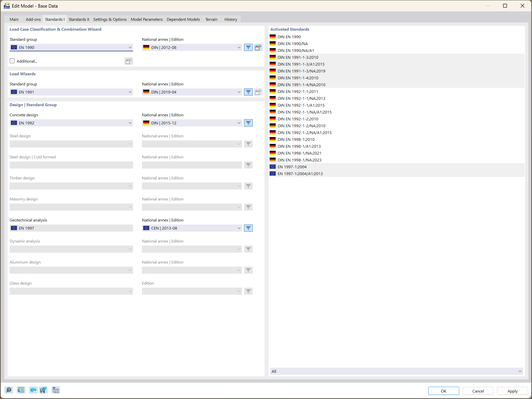Click the units and decimal places icon
The image size is (532, 399).
click(21, 390)
